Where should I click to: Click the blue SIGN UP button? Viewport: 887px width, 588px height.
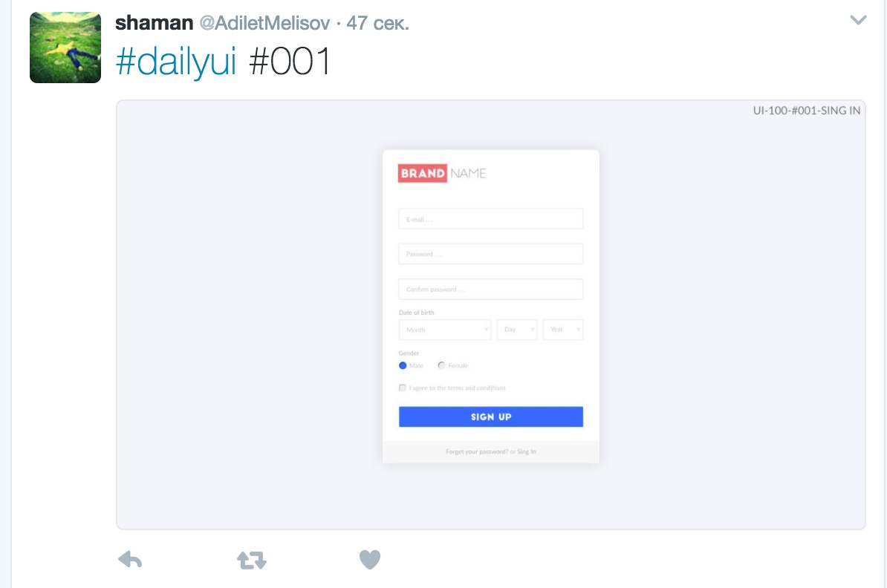click(x=491, y=416)
